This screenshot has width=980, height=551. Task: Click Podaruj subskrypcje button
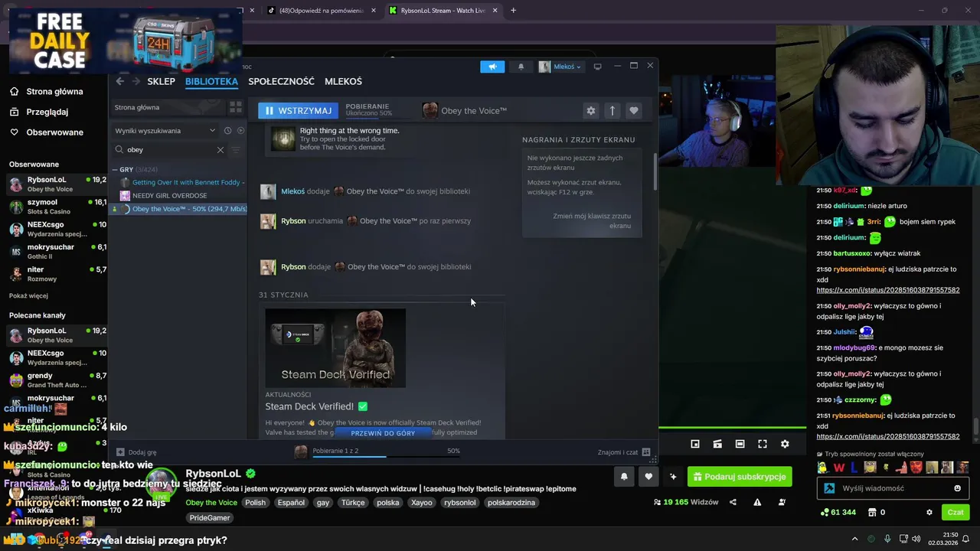(740, 477)
